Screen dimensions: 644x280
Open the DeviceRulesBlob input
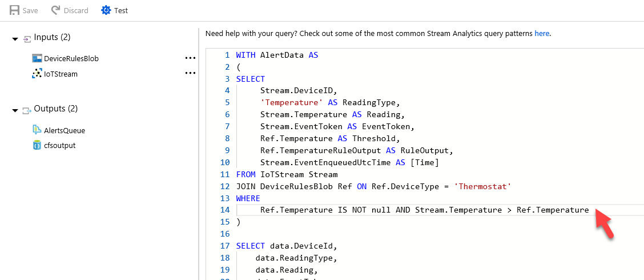click(x=71, y=59)
